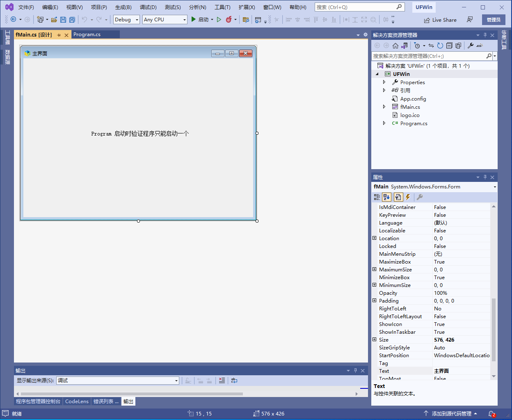Toggle auto-hide pin on Properties panel
The image size is (512, 420).
point(485,177)
